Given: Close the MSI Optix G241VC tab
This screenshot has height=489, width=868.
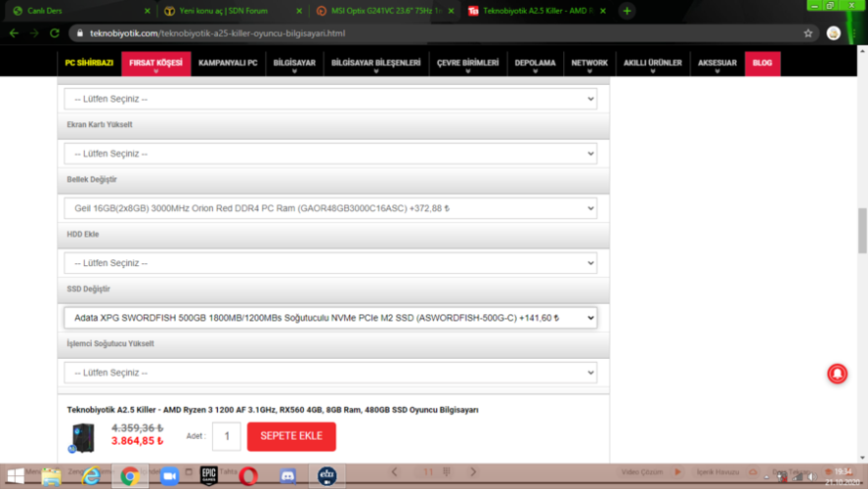Looking at the screenshot, I should (x=452, y=11).
